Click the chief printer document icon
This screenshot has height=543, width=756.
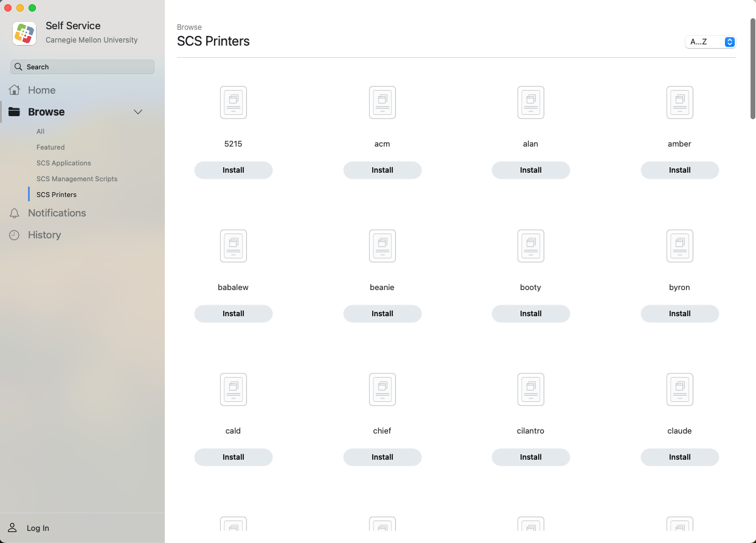383,389
